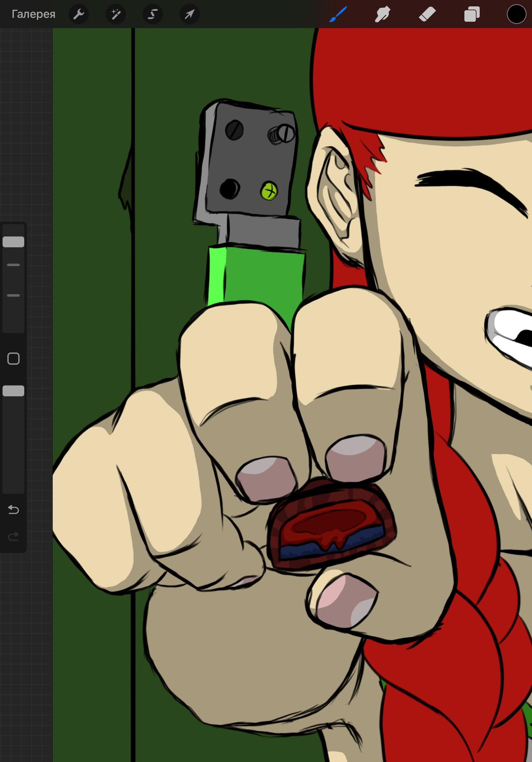
Task: Open the Layers panel
Action: click(x=472, y=14)
